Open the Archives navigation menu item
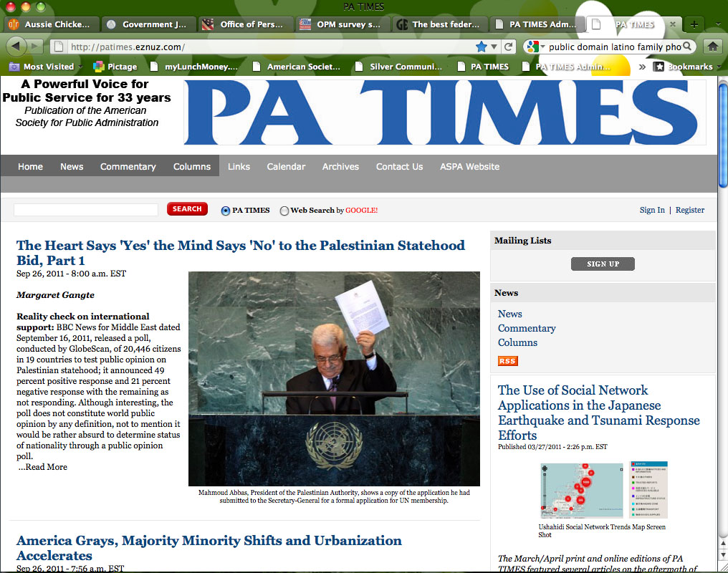 [340, 166]
